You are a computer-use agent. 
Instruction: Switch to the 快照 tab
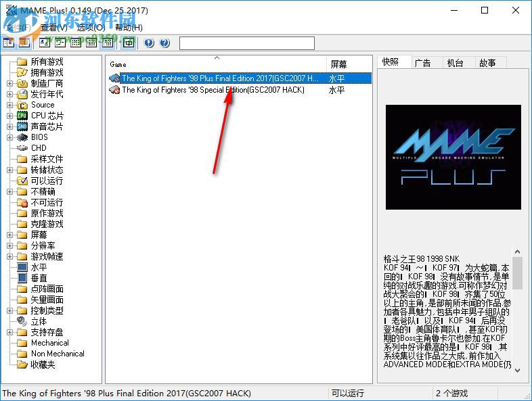pos(391,62)
